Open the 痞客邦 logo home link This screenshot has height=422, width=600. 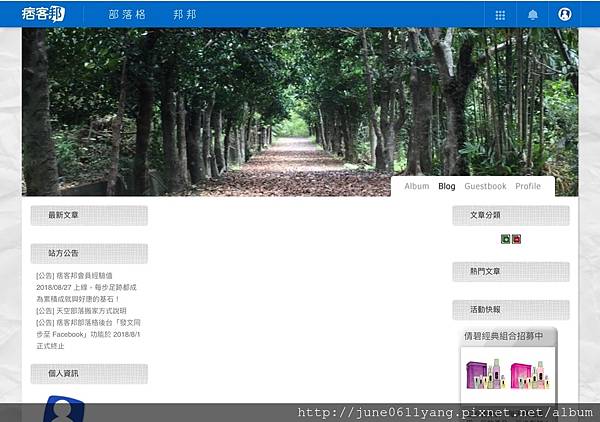tap(43, 15)
